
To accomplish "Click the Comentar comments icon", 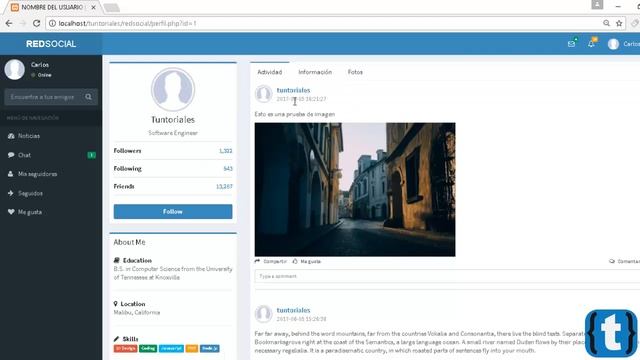I will (612, 261).
